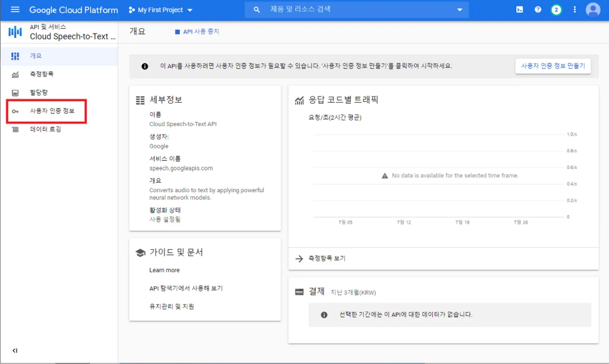Click the search magnifier icon
This screenshot has height=364, width=609.
point(257,9)
